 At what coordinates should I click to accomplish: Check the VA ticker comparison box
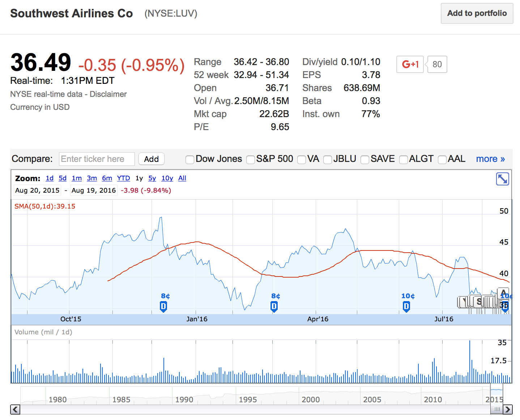pyautogui.click(x=301, y=159)
